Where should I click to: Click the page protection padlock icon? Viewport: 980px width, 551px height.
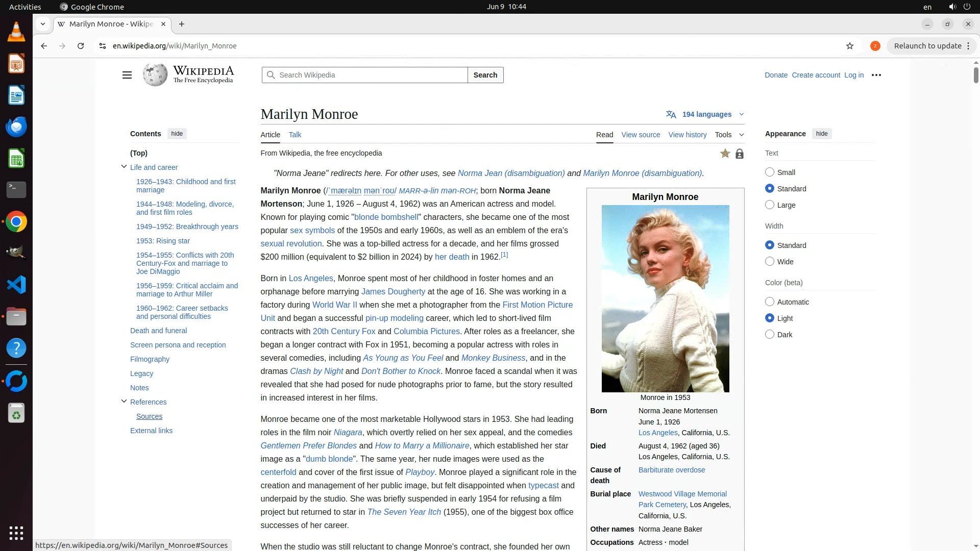739,154
